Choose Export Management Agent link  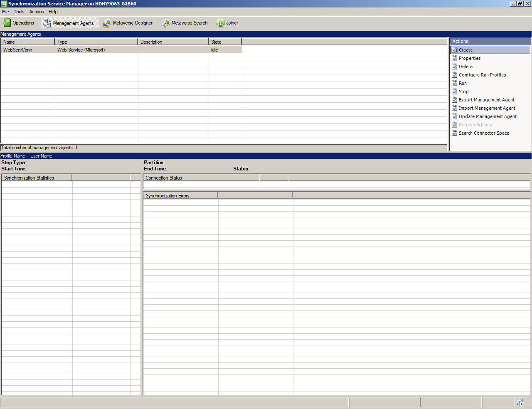tap(487, 100)
